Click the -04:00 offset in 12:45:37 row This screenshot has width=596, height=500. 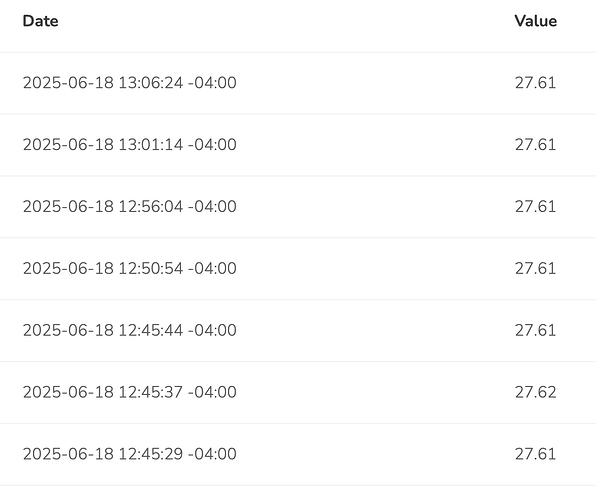(x=212, y=392)
